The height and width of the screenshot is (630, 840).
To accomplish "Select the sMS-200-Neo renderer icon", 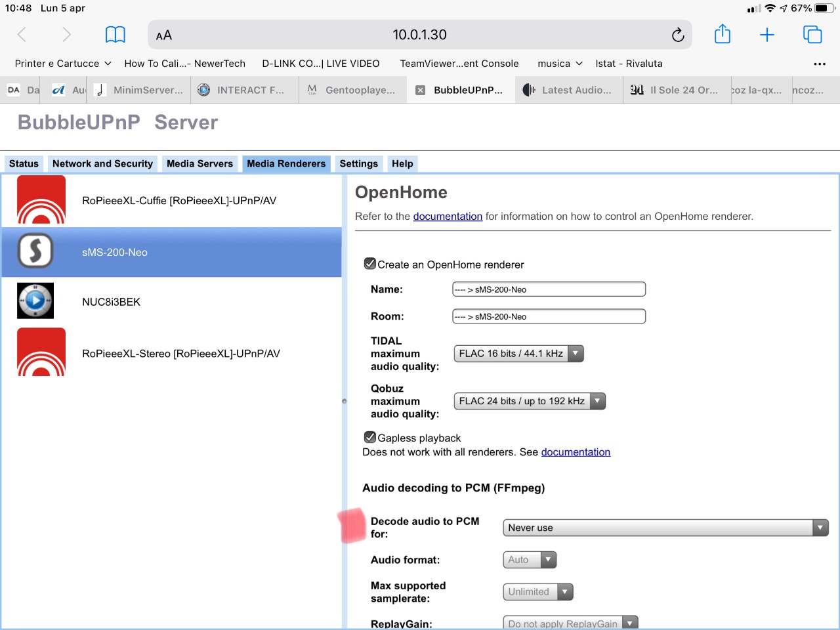I will click(x=35, y=251).
